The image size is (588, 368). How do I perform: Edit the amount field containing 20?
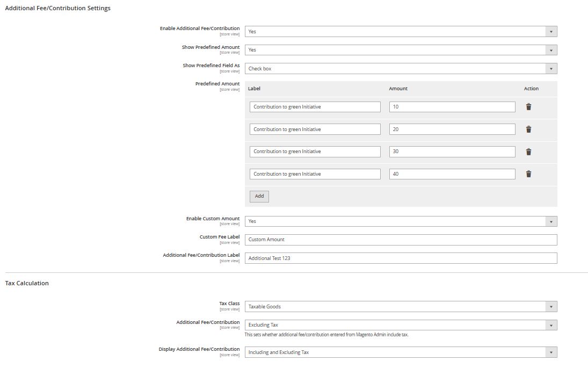pyautogui.click(x=452, y=129)
